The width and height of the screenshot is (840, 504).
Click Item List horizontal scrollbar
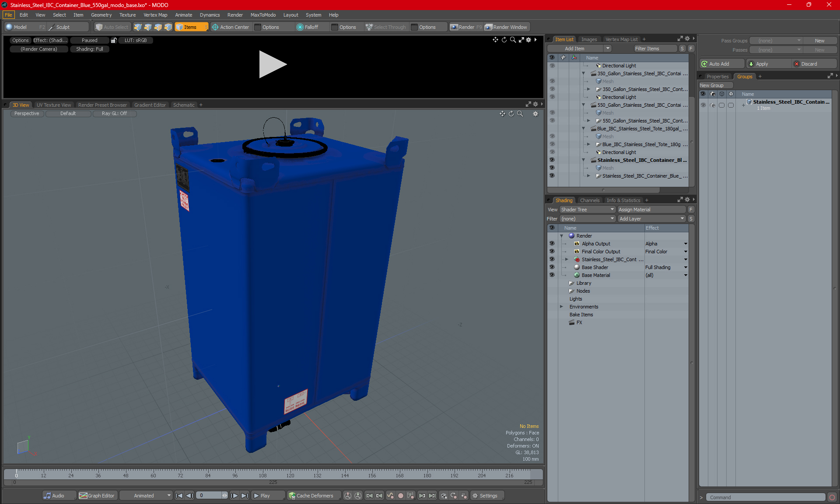(604, 190)
